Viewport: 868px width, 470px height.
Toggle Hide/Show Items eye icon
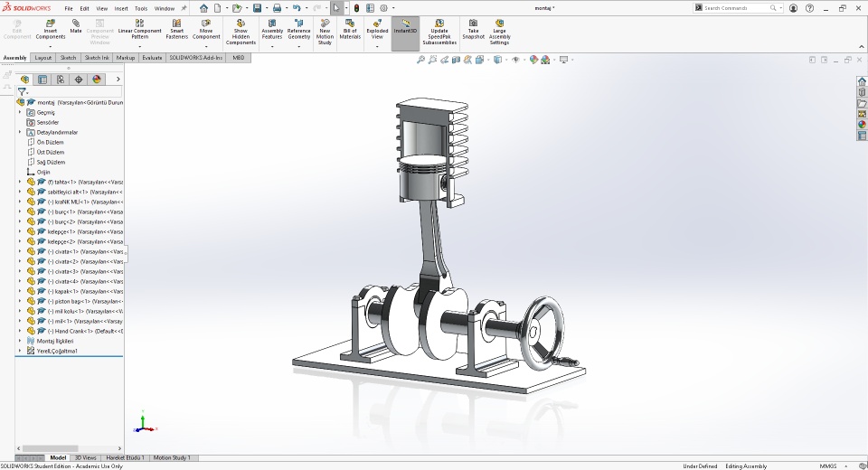(515, 60)
